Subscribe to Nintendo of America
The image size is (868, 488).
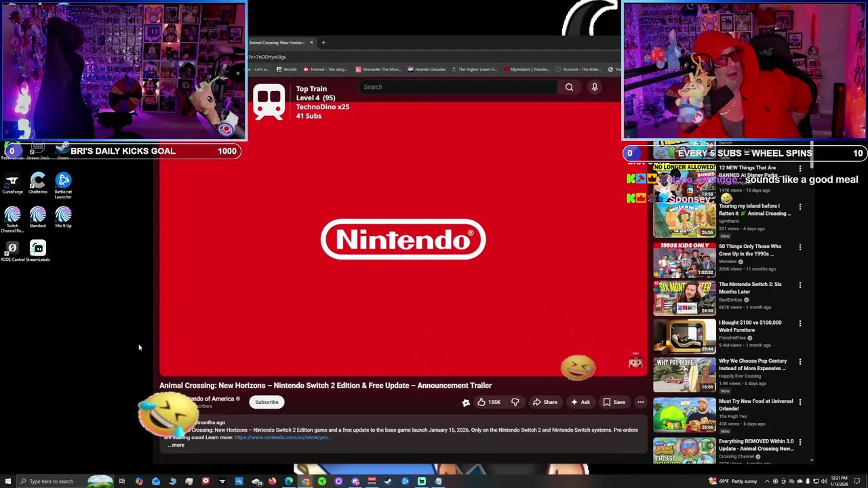[x=267, y=402]
